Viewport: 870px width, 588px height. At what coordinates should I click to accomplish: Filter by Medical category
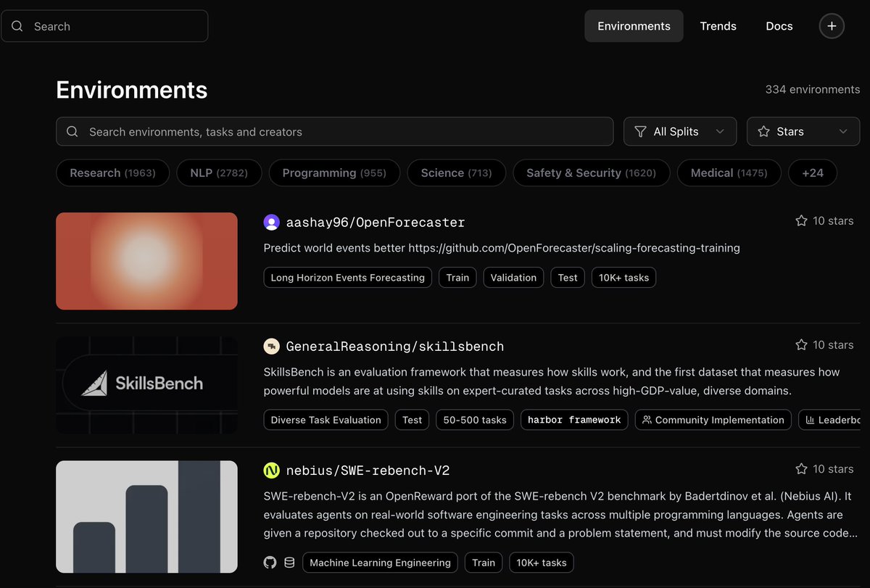[729, 173]
